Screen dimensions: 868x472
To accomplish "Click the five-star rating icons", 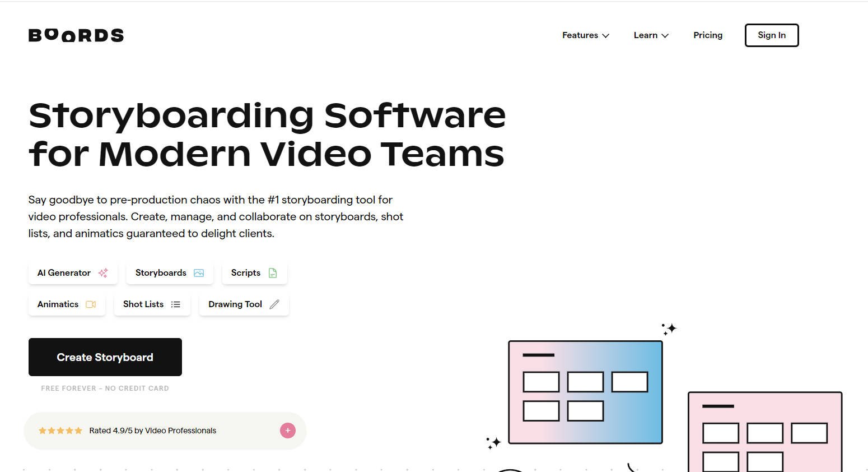I will pyautogui.click(x=60, y=431).
